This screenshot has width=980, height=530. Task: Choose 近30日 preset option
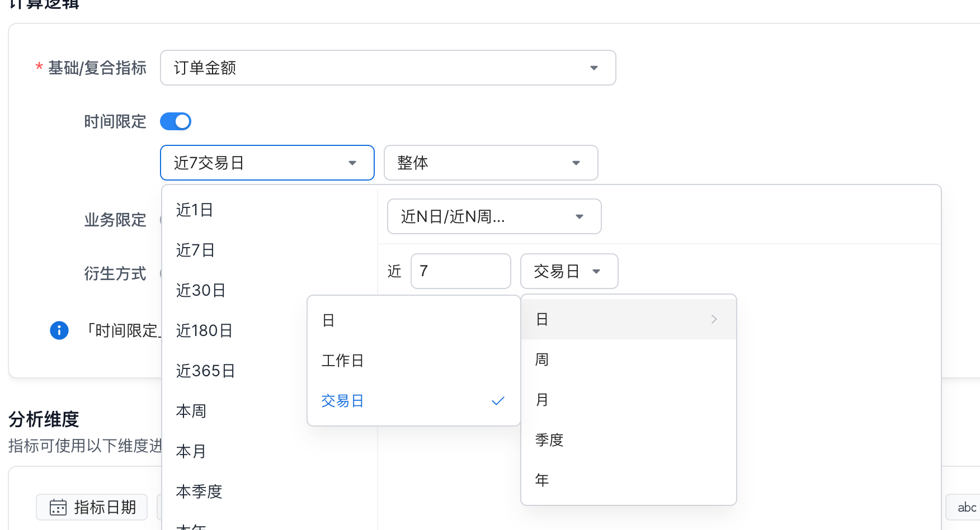click(x=201, y=290)
